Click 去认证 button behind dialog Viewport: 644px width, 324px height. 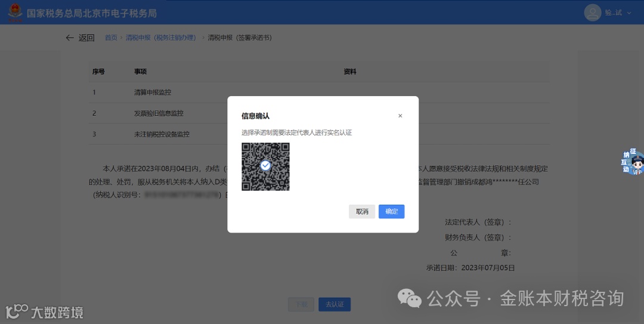(335, 304)
